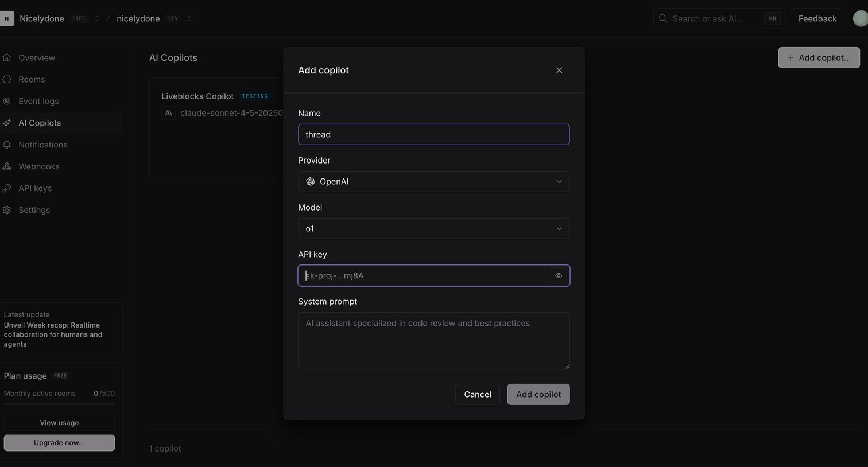Confirm with Add copilot dialog button
868x467 pixels.
(538, 394)
